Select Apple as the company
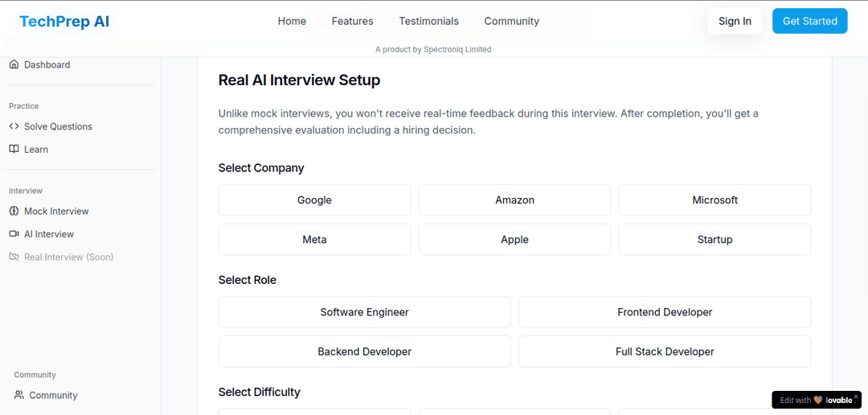This screenshot has width=868, height=415. point(515,240)
